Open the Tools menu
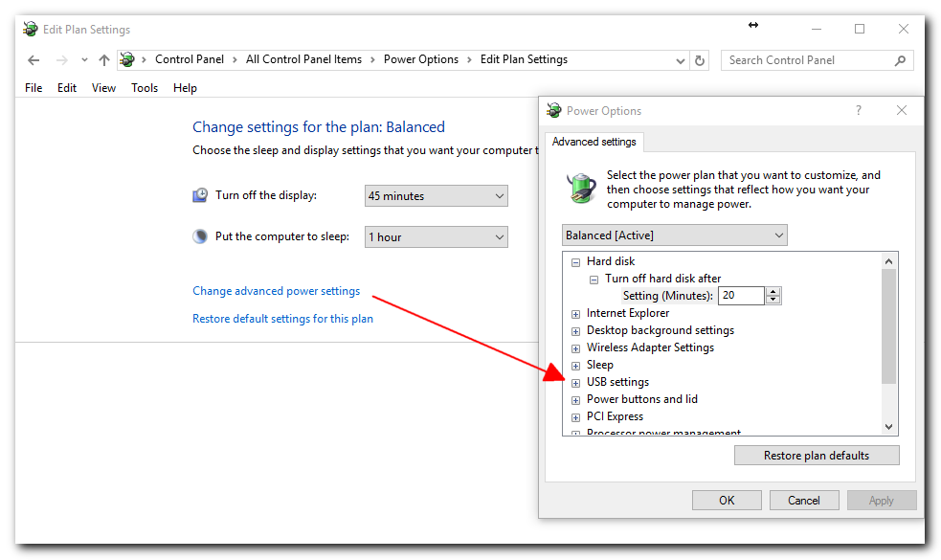The image size is (941, 560). coord(145,88)
